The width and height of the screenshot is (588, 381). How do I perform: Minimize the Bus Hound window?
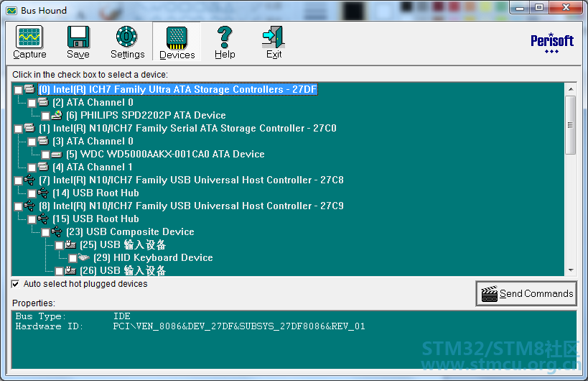click(520, 7)
